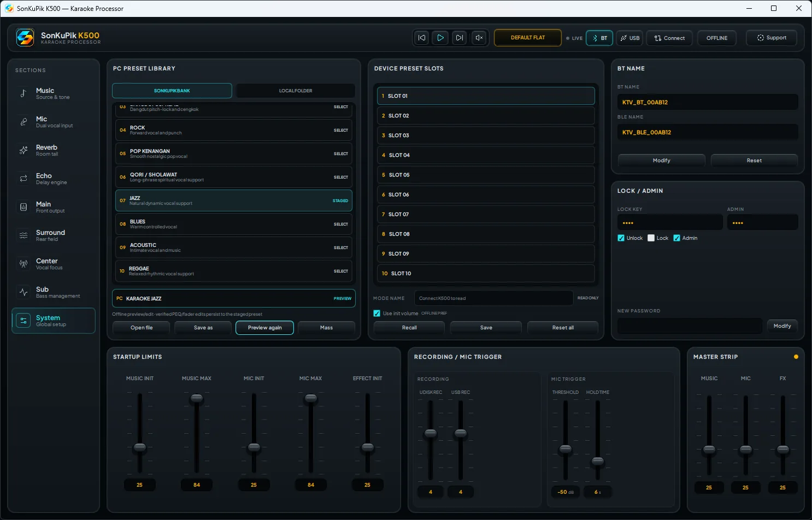Open the Reverb section sparkle icon

[x=23, y=150]
